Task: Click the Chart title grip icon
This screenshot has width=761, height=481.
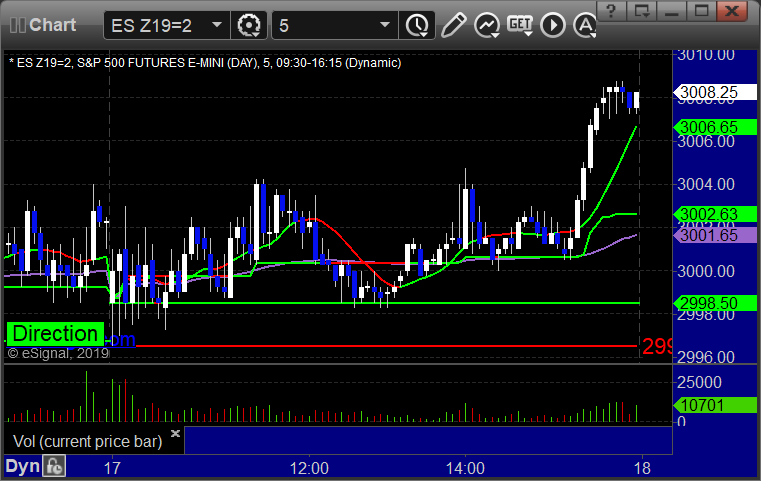Action: pyautogui.click(x=17, y=25)
